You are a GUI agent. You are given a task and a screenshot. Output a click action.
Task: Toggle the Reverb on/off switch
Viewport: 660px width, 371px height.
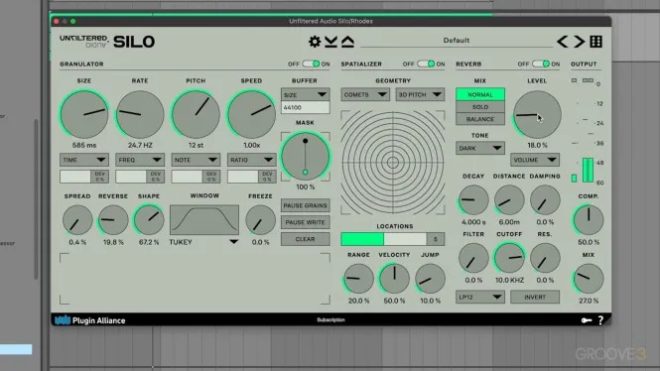point(541,64)
